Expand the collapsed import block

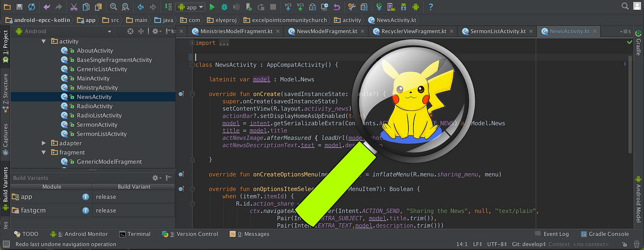pyautogui.click(x=192, y=43)
